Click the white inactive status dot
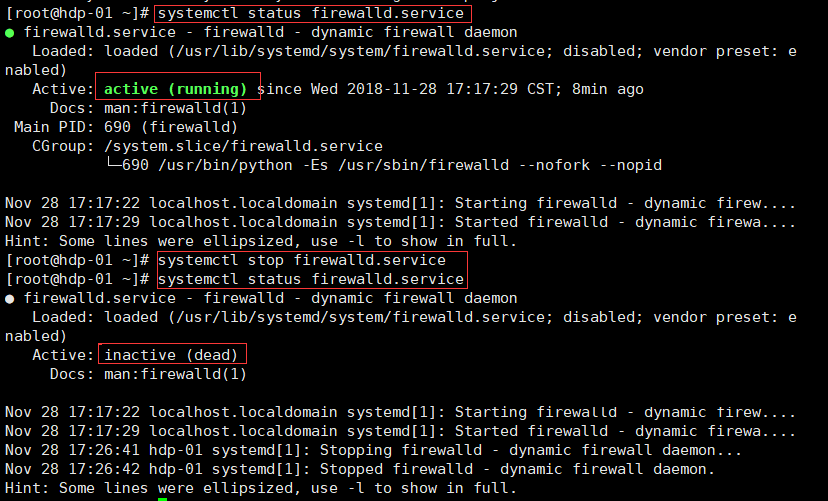This screenshot has width=828, height=501. (x=9, y=298)
